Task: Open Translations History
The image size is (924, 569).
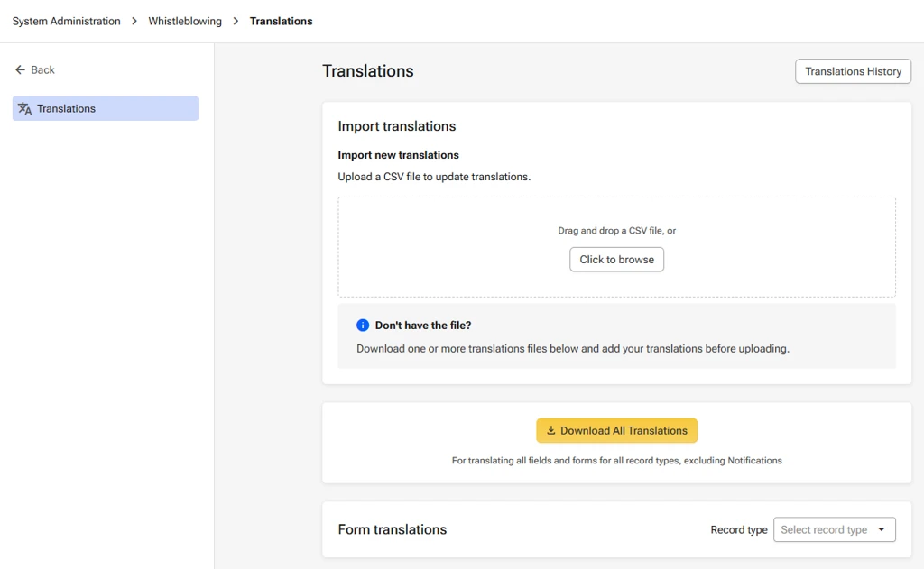Action: pyautogui.click(x=853, y=71)
